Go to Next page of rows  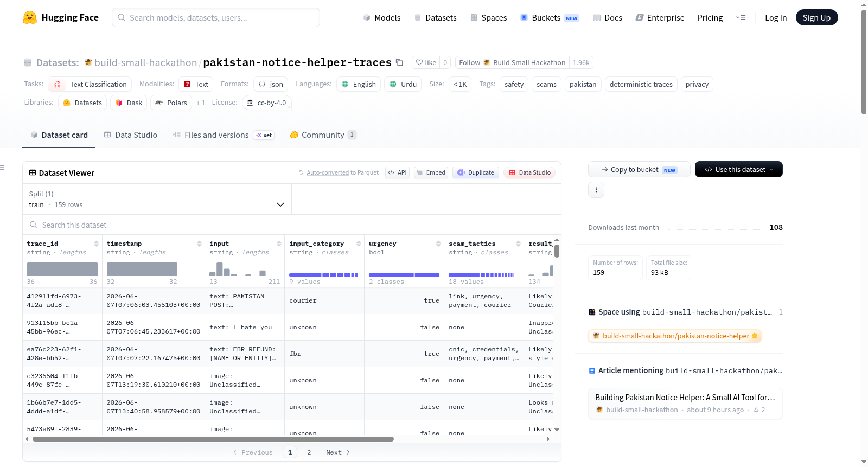338,452
